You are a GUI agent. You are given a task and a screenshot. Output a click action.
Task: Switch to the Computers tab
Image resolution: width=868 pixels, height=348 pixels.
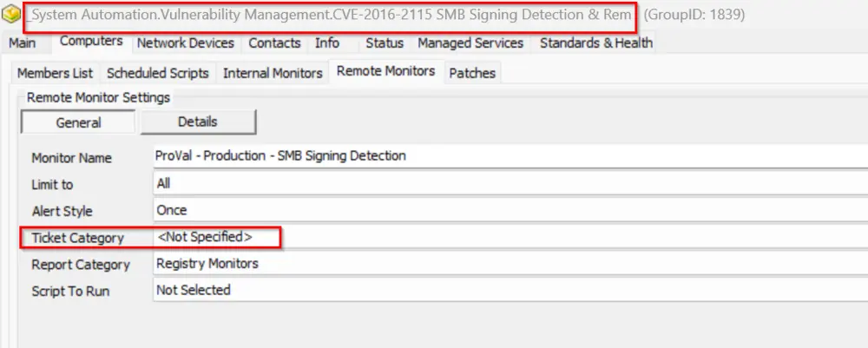point(91,42)
